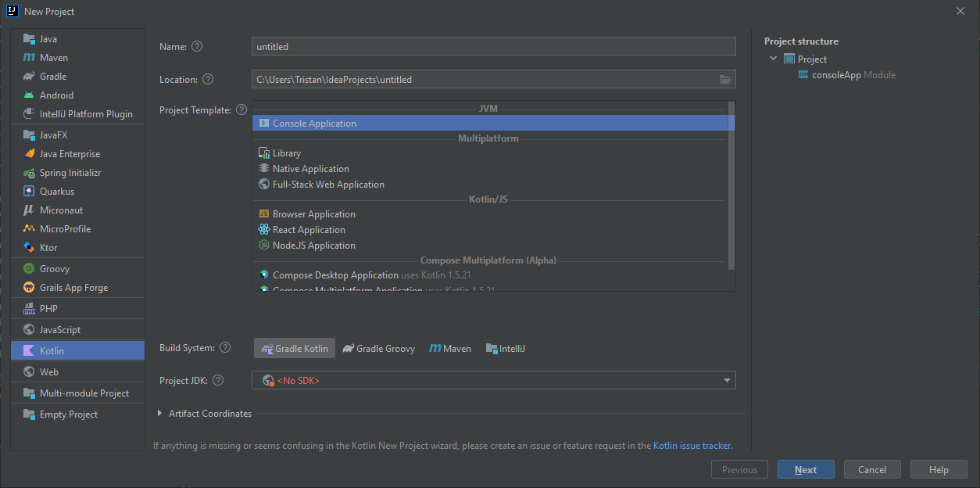This screenshot has height=488, width=980.
Task: Click the help icon next to Name
Action: (x=197, y=47)
